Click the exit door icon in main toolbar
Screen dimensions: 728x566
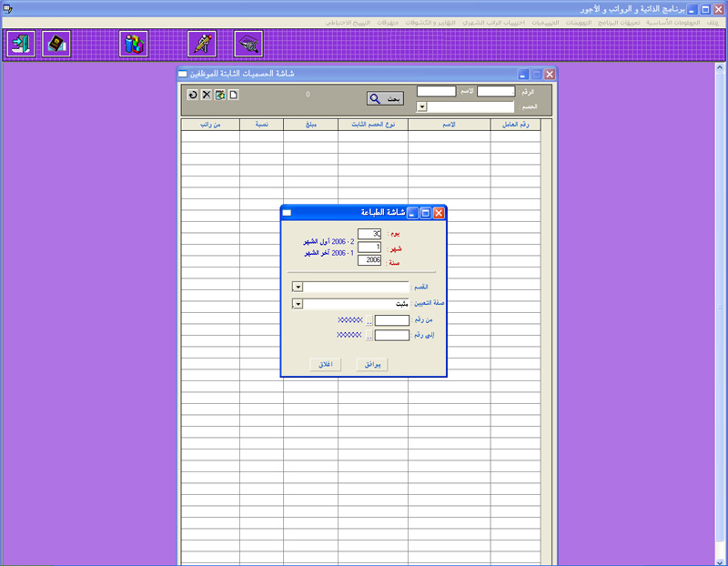pyautogui.click(x=20, y=44)
